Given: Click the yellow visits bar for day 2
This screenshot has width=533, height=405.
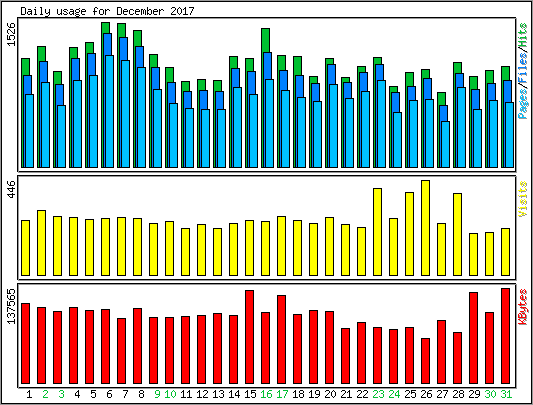Looking at the screenshot, I should (x=41, y=243).
